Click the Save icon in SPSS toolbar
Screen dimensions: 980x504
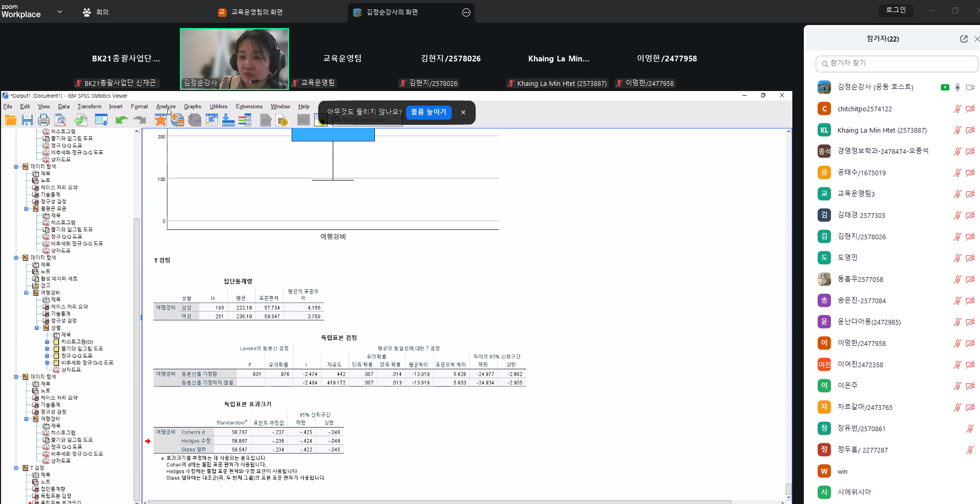pyautogui.click(x=27, y=120)
